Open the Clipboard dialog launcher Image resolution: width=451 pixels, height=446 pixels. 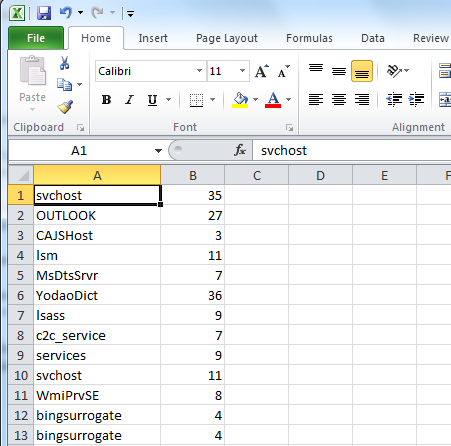tap(80, 127)
